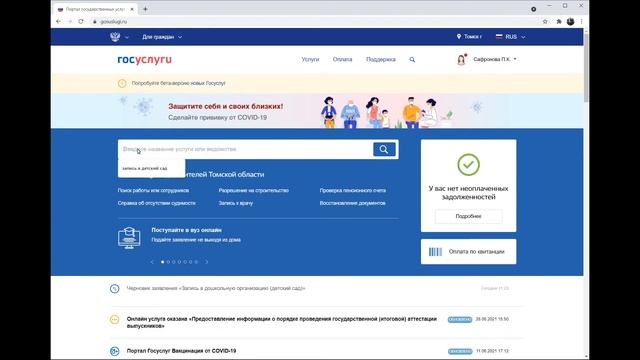640x360 pixels.
Task: Click the COVID-19 notification icon
Action: point(115,351)
